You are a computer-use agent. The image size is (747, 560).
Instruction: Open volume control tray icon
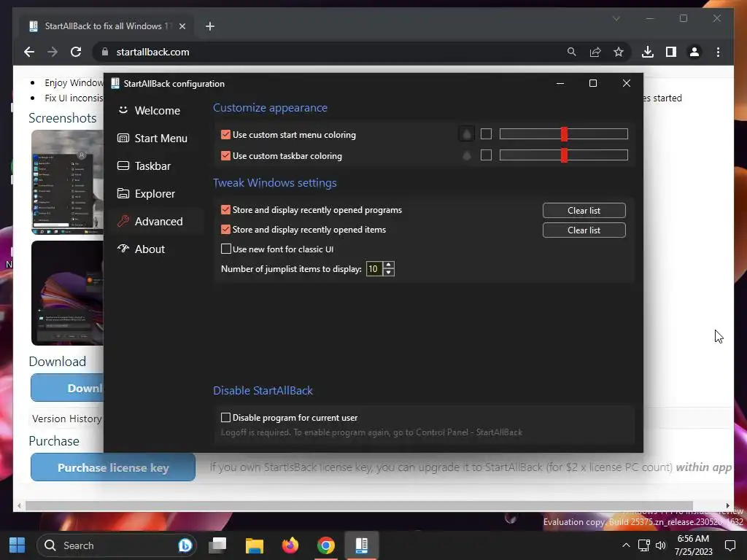(661, 545)
